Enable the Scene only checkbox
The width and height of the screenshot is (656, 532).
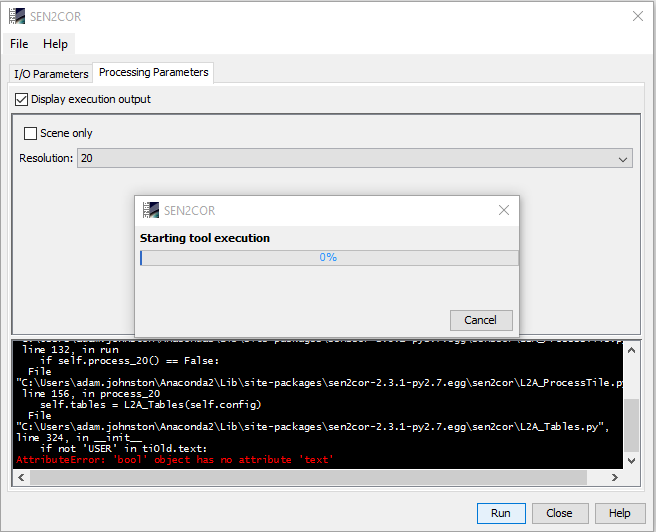(x=31, y=133)
